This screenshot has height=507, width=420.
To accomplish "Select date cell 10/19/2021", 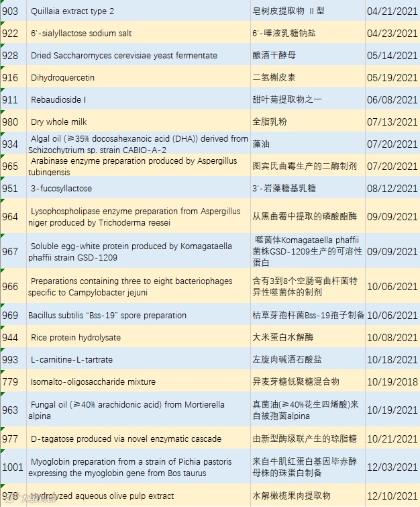I will (392, 410).
